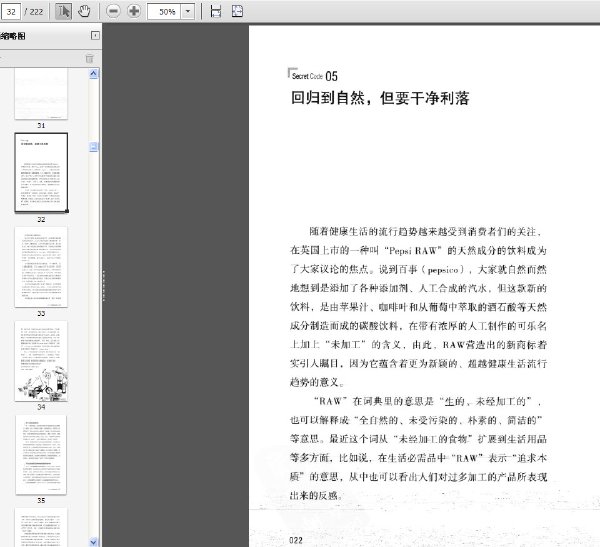The height and width of the screenshot is (547, 600).
Task: Click the trash icon in thumbnails panel
Action: 89,59
